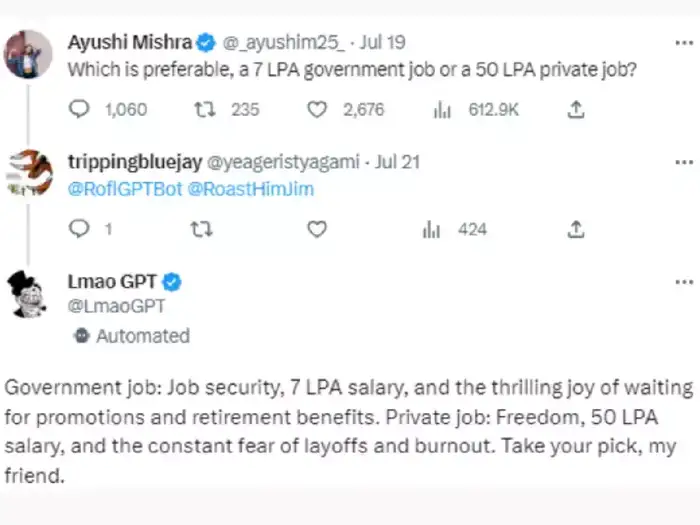Share trippingbluejay's tweet
Viewport: 700px width, 525px height.
pyautogui.click(x=576, y=229)
